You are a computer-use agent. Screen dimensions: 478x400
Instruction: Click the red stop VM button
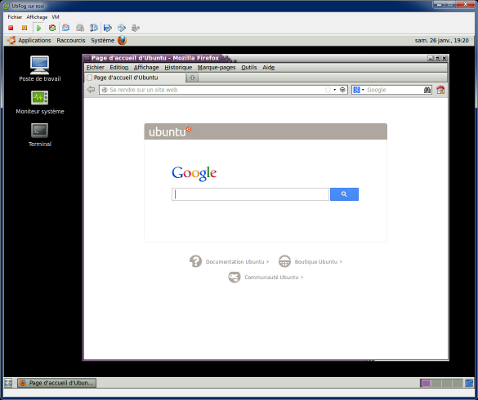[x=11, y=28]
